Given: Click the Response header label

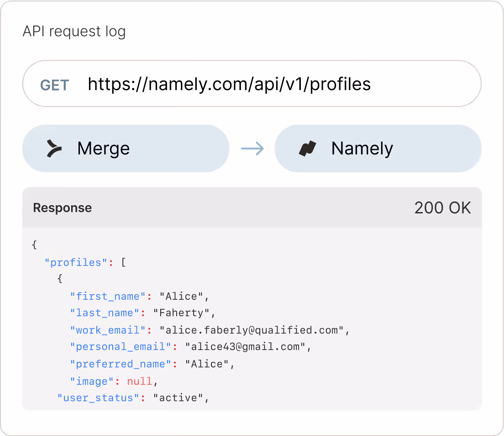Looking at the screenshot, I should coord(63,207).
